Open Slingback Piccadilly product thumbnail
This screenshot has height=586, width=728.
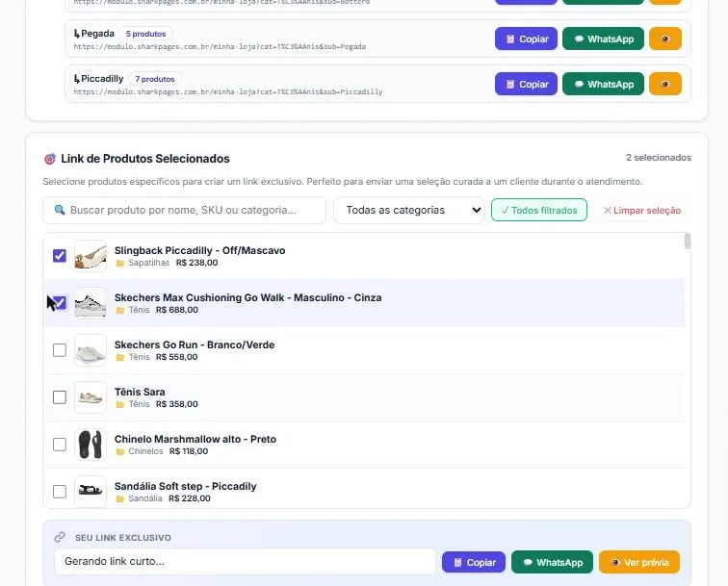point(91,256)
